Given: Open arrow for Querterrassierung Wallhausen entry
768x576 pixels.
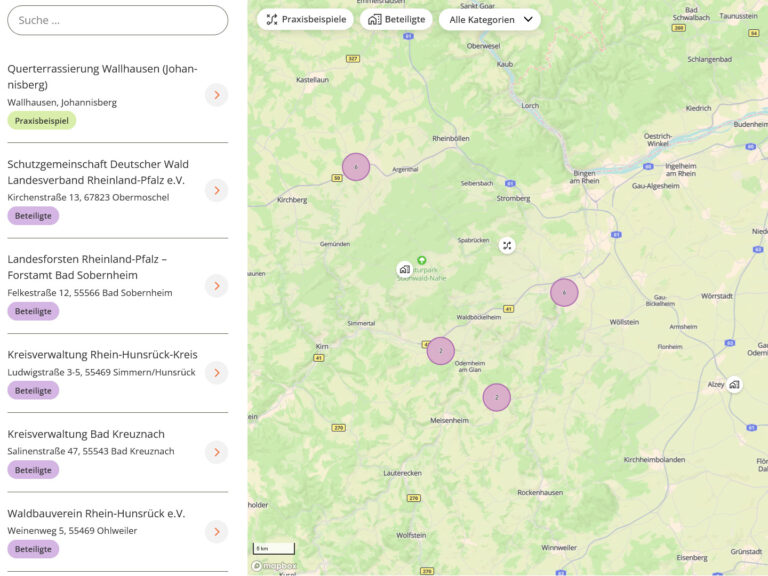Looking at the screenshot, I should (216, 95).
